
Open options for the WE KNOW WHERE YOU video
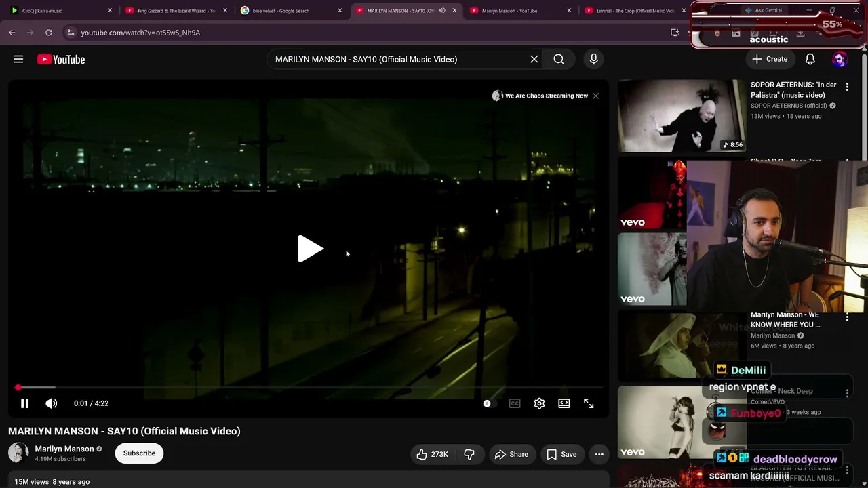coord(847,317)
